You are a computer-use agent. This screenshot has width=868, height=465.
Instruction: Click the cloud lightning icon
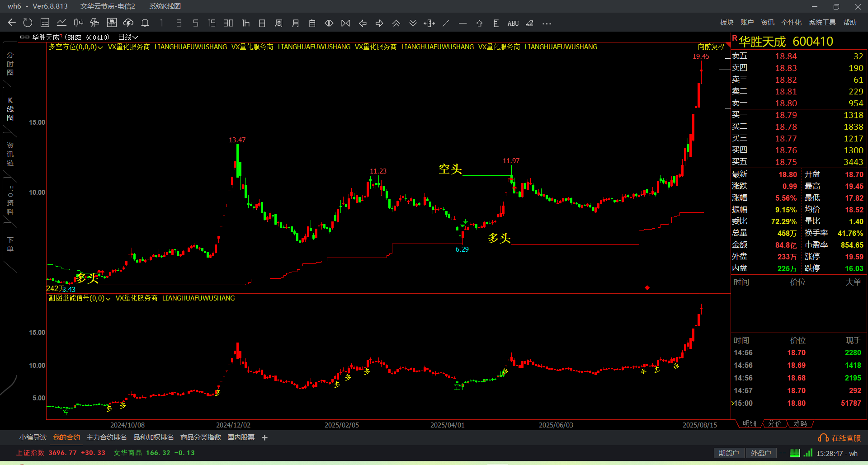click(x=128, y=23)
